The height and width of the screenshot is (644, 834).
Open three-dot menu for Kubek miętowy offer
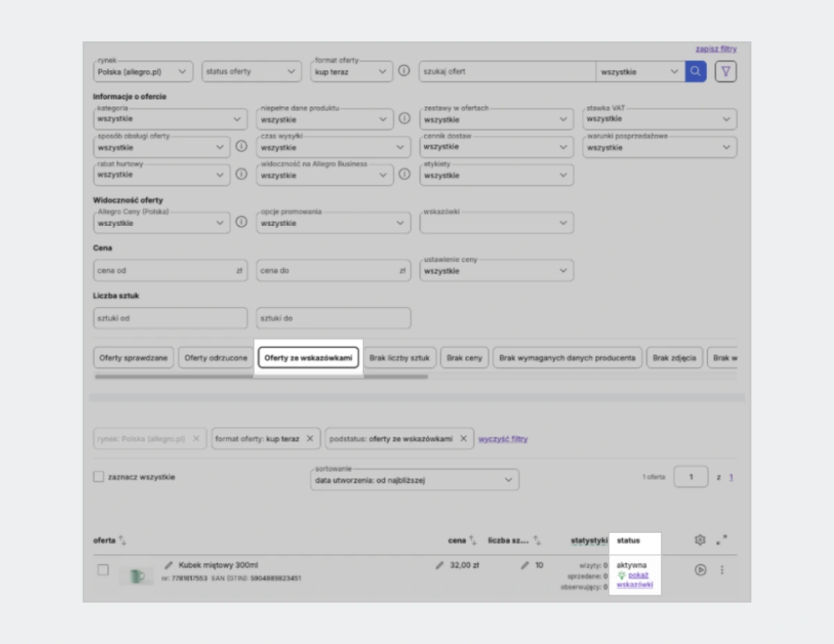pyautogui.click(x=722, y=570)
